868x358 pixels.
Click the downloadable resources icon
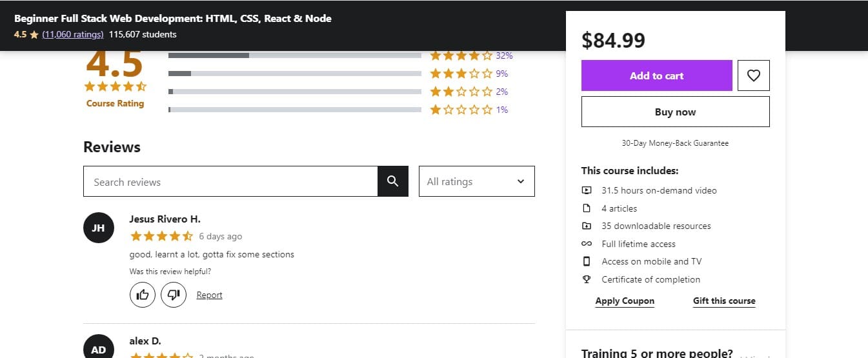click(x=587, y=226)
